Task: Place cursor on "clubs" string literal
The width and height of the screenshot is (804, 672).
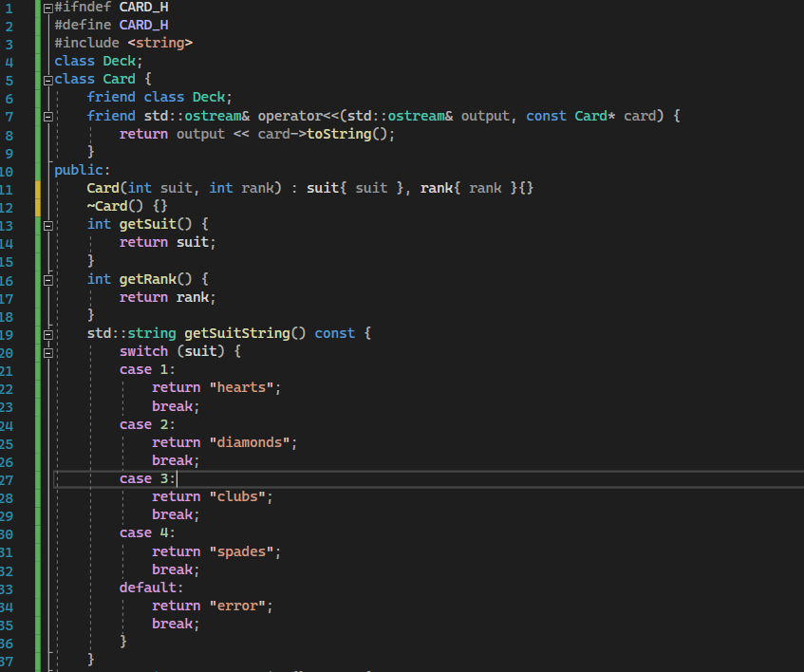Action: coord(237,496)
